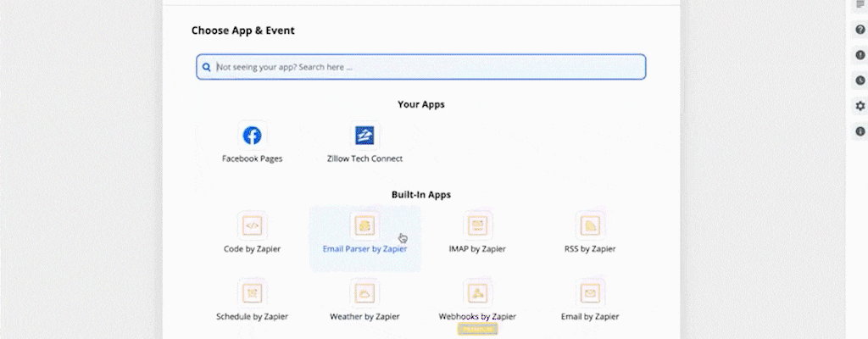Open the exclamation alert sidebar icon
The image size is (868, 339).
860,55
